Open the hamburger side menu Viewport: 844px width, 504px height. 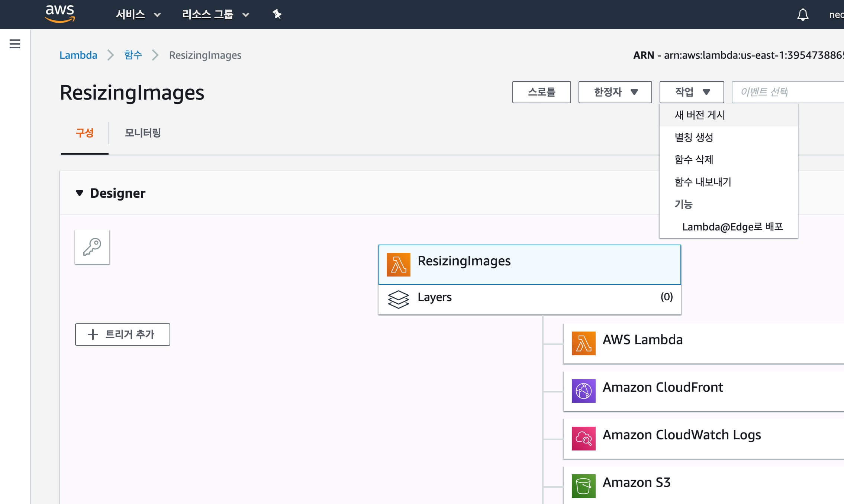click(15, 44)
